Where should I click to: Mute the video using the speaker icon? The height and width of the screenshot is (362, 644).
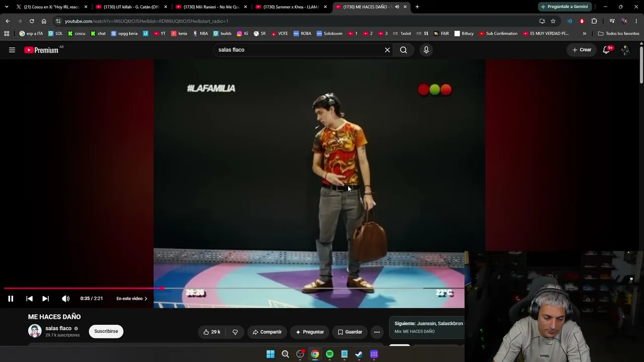point(65,299)
